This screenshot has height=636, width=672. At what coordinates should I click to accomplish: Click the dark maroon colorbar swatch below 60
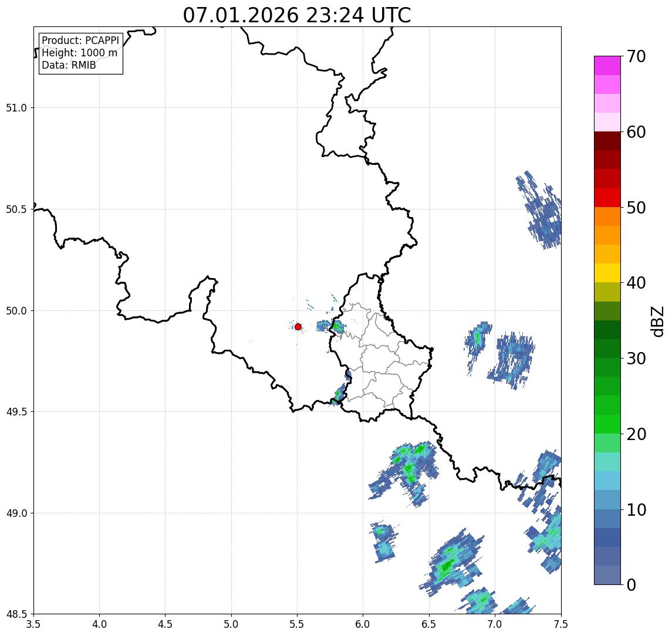pyautogui.click(x=607, y=141)
